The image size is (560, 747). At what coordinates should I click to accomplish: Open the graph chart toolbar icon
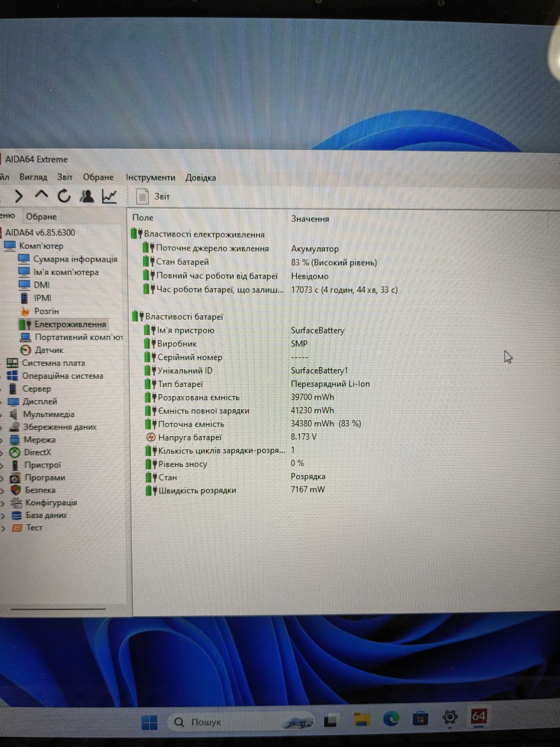pyautogui.click(x=109, y=196)
